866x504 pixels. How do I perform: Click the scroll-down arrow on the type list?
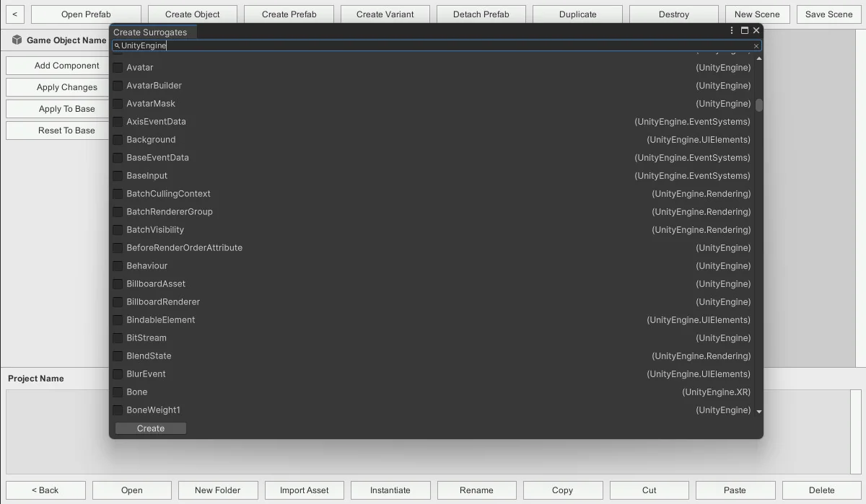pyautogui.click(x=758, y=411)
